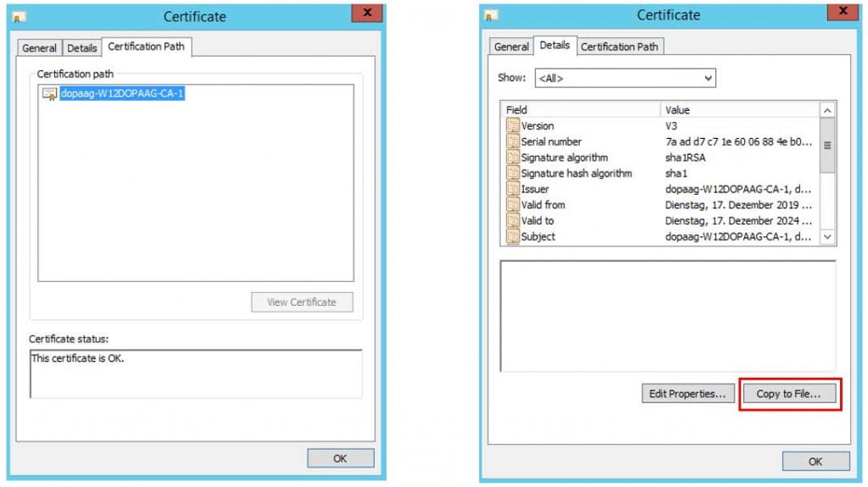This screenshot has height=487, width=868.
Task: Select the Valid to row label
Action: [x=537, y=221]
